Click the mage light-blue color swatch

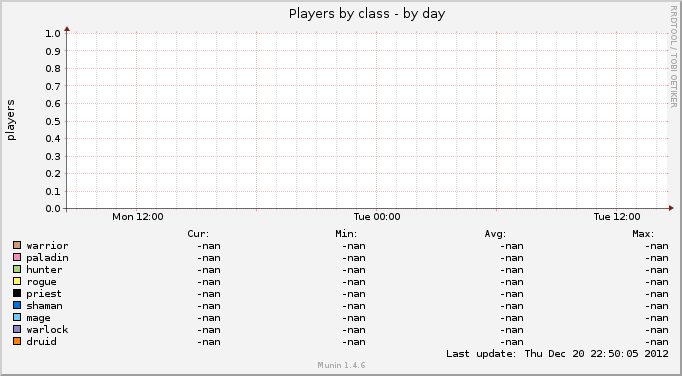[17, 317]
